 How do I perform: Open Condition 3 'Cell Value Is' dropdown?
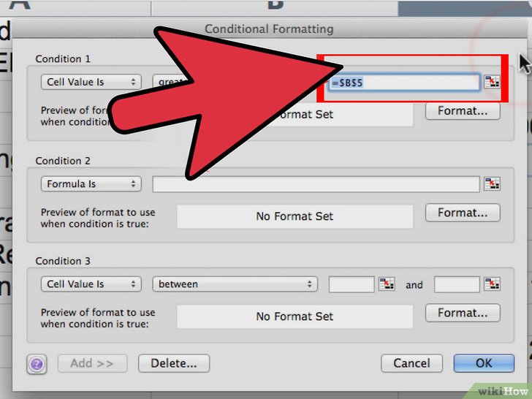91,284
